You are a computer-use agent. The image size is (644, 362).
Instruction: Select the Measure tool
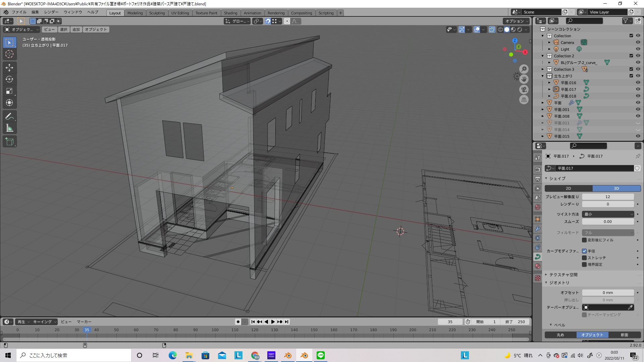click(9, 128)
